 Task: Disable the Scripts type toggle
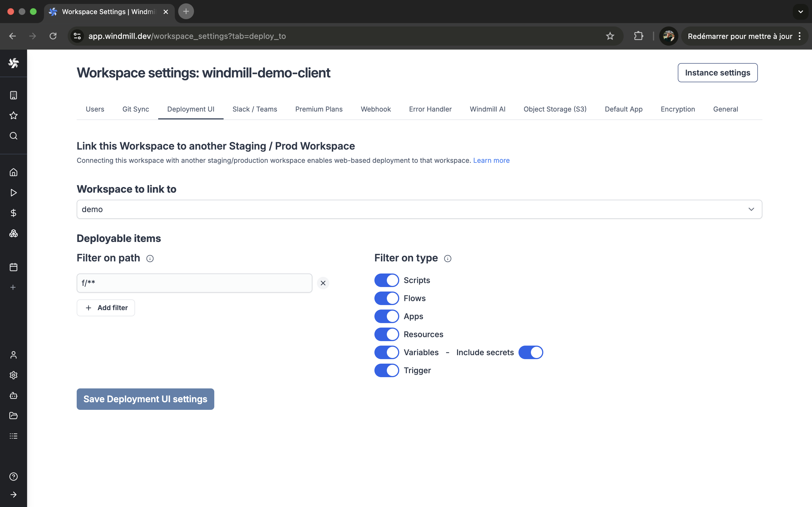pyautogui.click(x=387, y=280)
